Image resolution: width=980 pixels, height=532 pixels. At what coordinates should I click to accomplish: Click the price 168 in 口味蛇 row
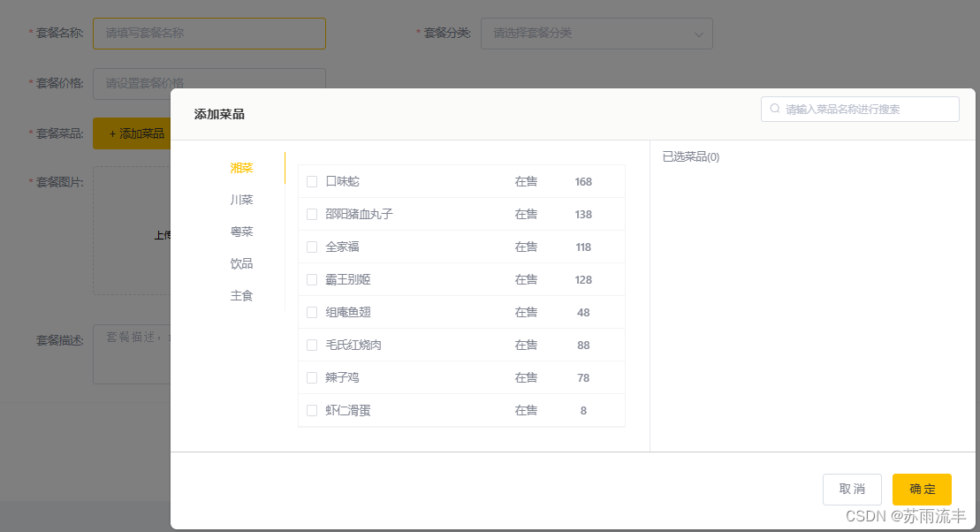pyautogui.click(x=583, y=182)
